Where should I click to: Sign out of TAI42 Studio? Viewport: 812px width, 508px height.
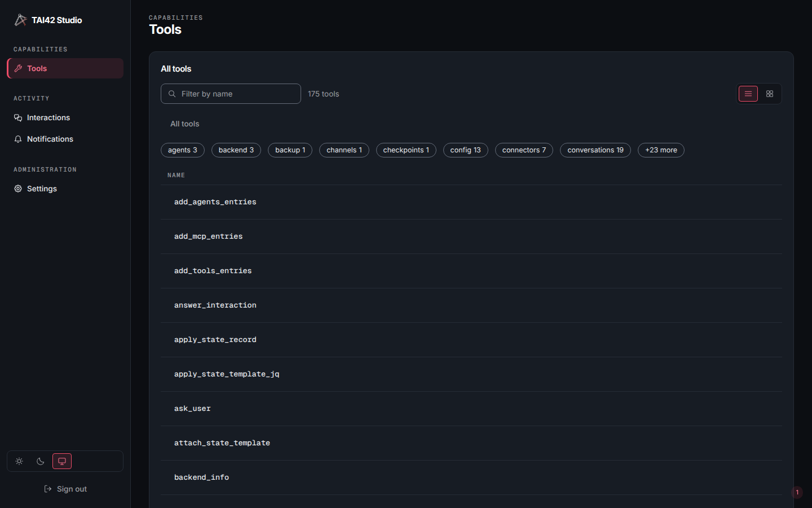[65, 489]
